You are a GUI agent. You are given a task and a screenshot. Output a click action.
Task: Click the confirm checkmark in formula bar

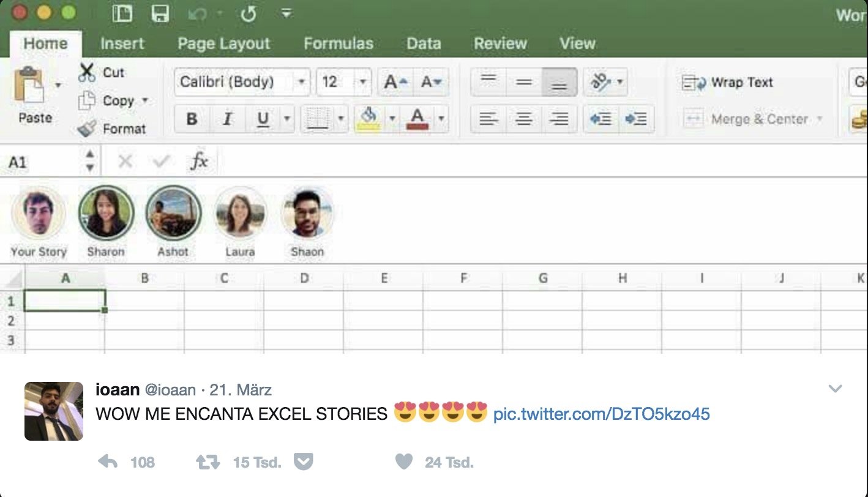pos(162,162)
